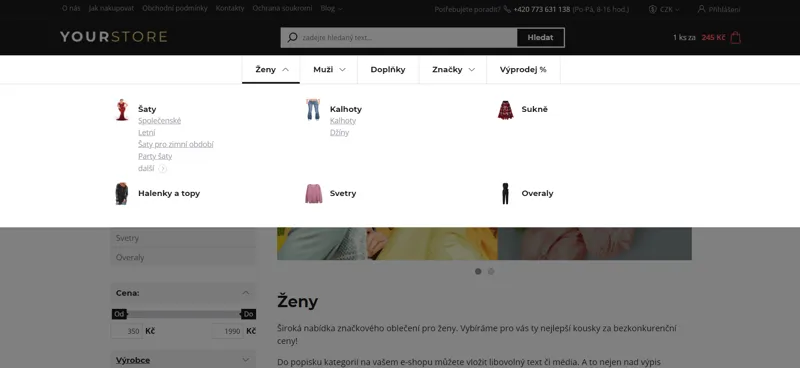Open the shopping cart bag icon

pos(735,38)
